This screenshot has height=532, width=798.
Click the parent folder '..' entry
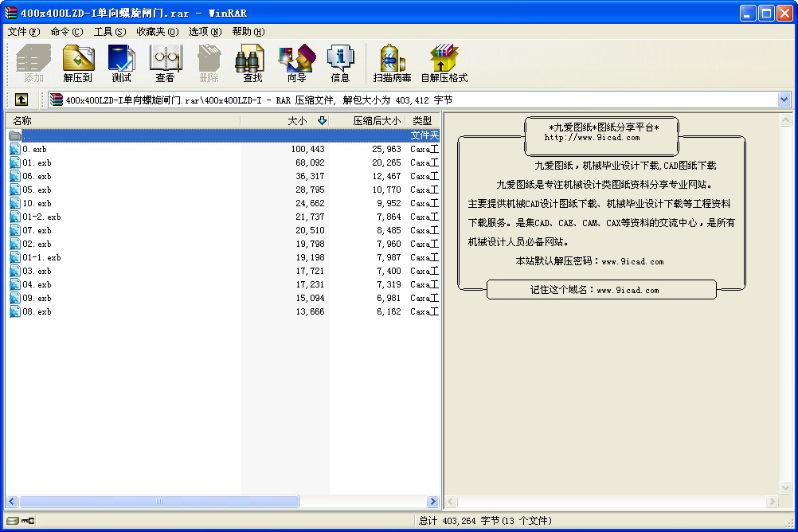click(x=27, y=135)
